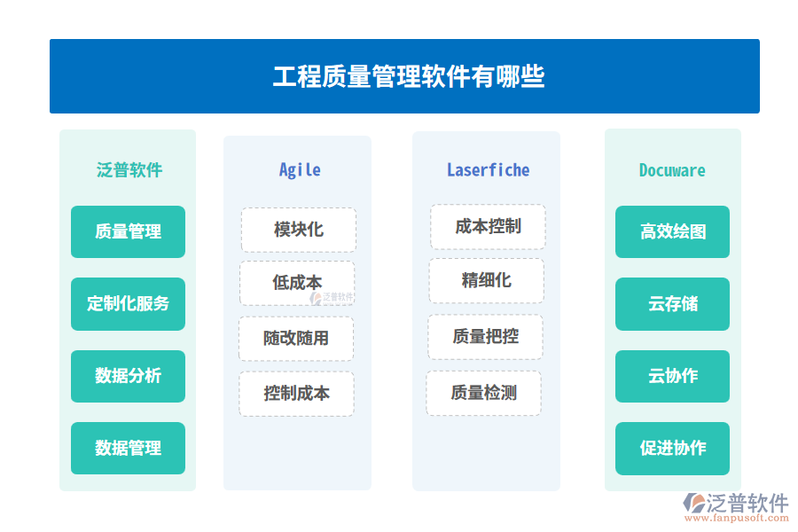
Task: Click the 数据管理 tag in first column
Action: 128,448
